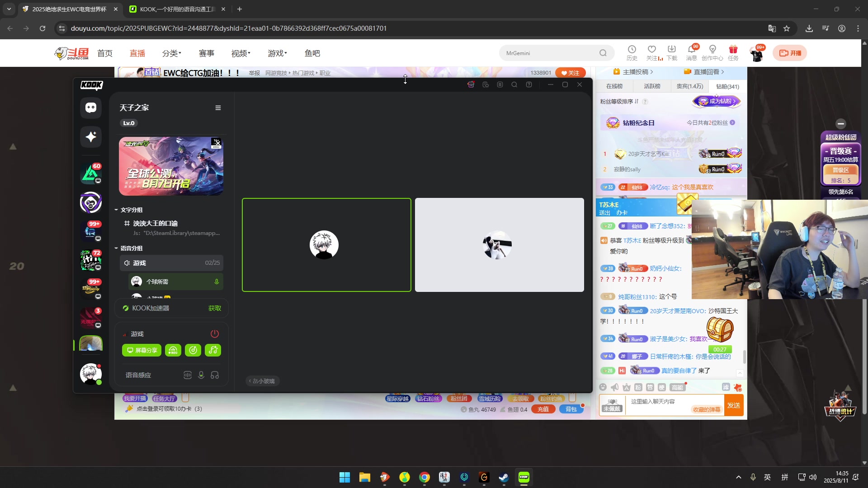Open Douyu 任务 gift icon

coord(733,53)
